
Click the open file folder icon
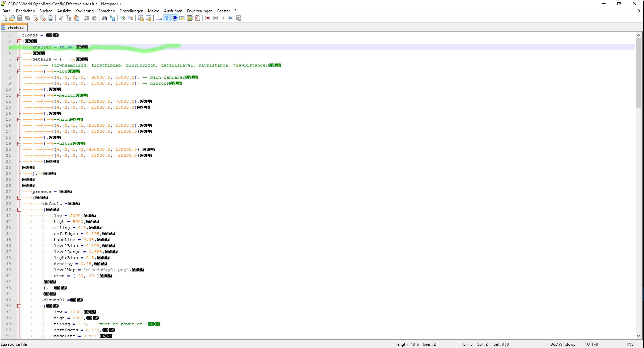(x=12, y=18)
